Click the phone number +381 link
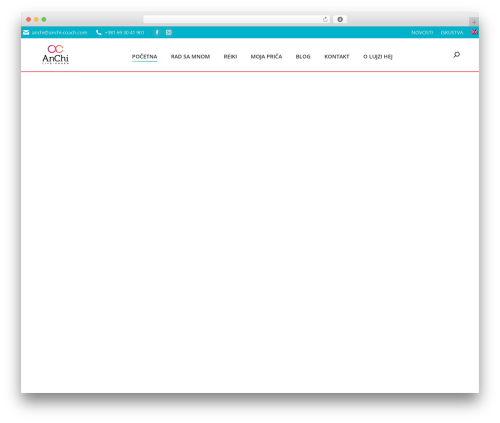 point(124,33)
